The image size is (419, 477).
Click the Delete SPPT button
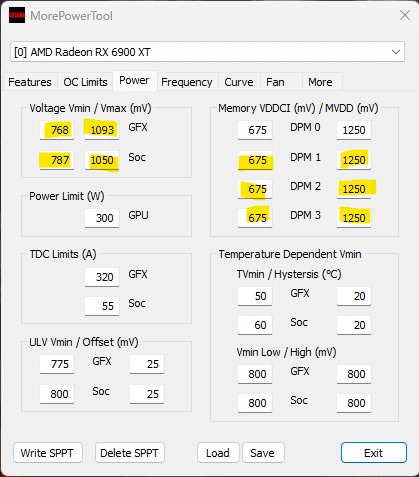(129, 453)
